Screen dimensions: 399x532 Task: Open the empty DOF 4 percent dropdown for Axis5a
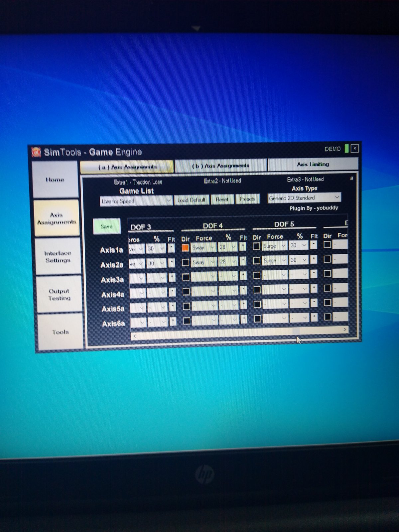[229, 305]
